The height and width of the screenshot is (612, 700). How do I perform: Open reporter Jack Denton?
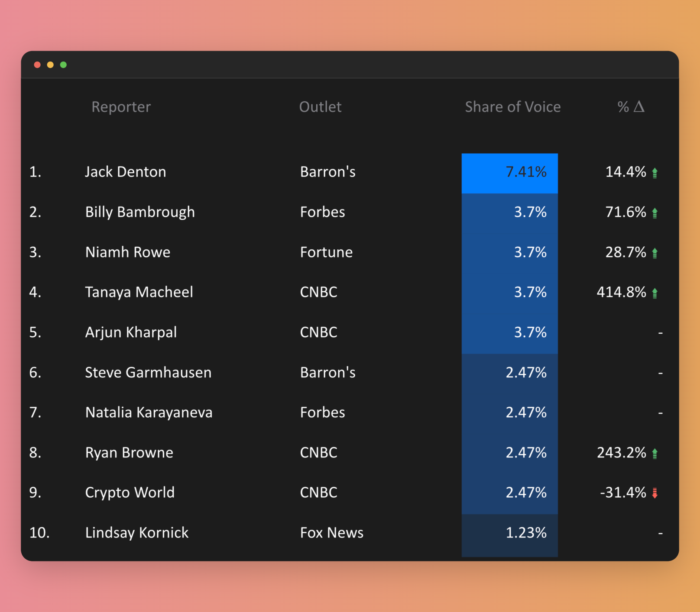125,172
